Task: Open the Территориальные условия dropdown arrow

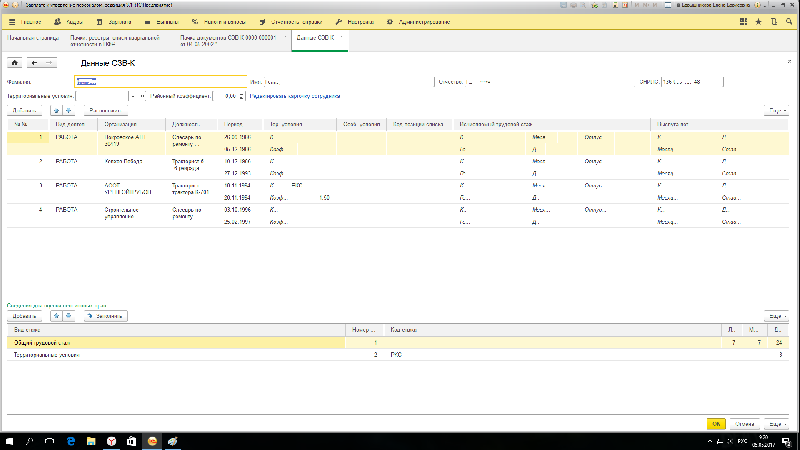Action: click(x=133, y=96)
